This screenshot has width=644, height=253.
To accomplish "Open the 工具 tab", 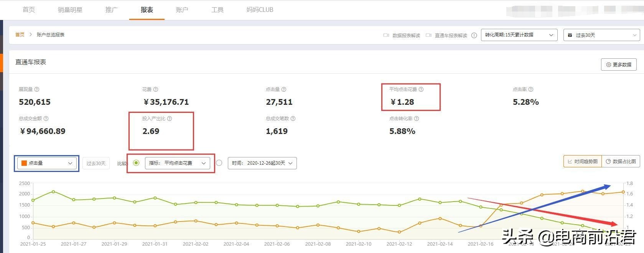I will (217, 10).
